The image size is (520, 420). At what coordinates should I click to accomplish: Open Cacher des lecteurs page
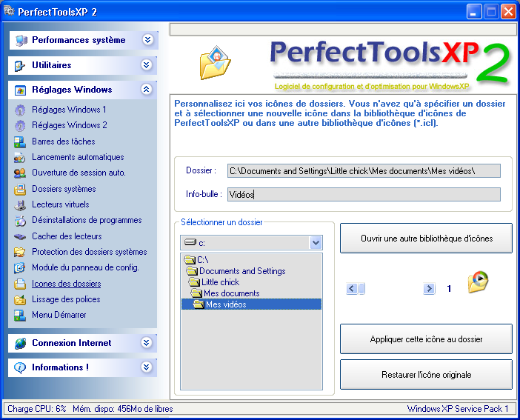67,236
